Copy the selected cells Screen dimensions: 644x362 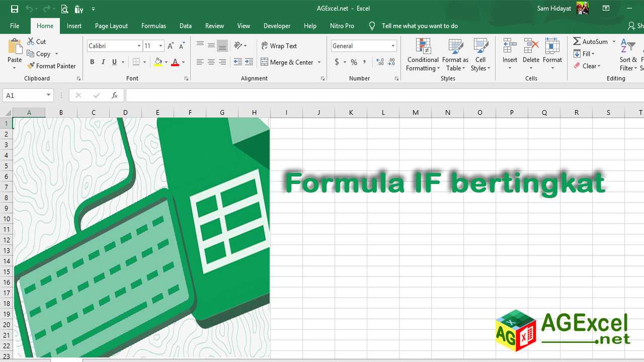pyautogui.click(x=39, y=54)
